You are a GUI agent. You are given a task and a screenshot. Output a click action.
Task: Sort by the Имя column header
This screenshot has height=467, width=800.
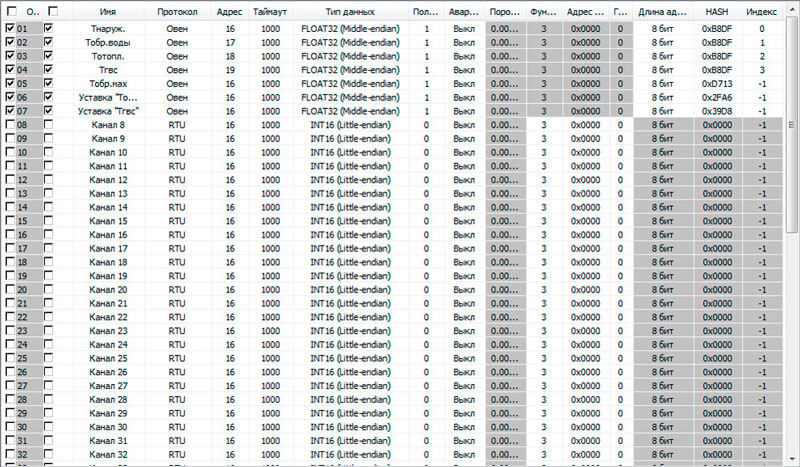[108, 12]
